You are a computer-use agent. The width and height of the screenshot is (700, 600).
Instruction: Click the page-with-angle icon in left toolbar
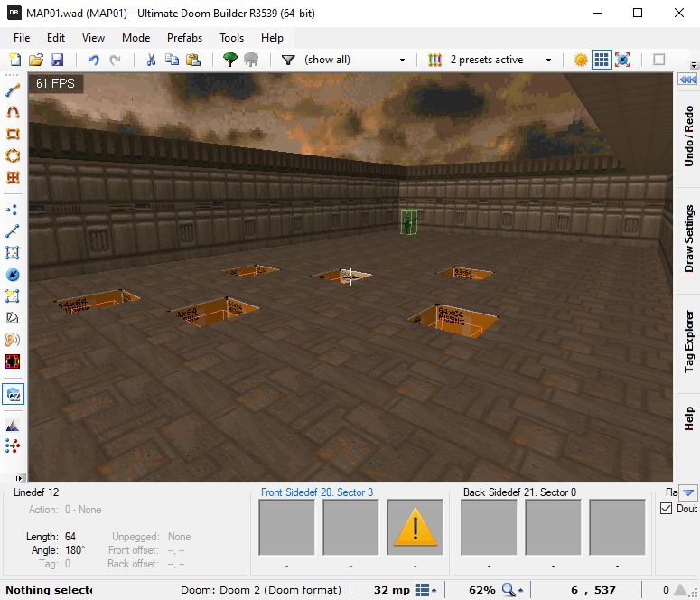(12, 318)
